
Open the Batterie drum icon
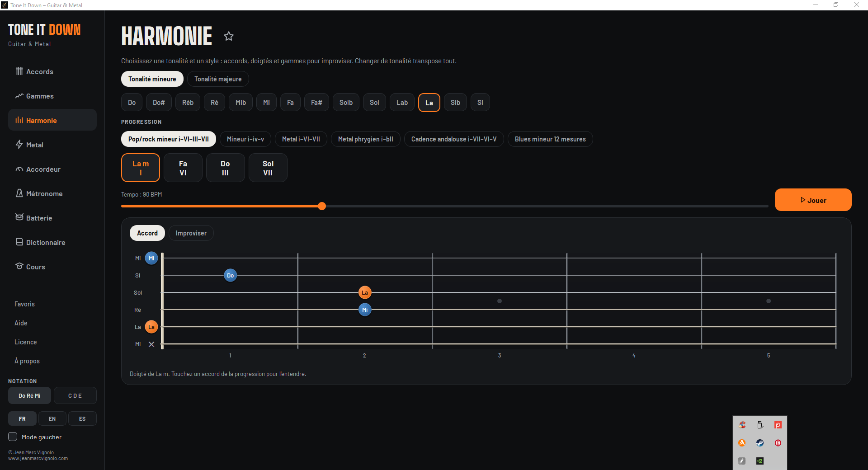click(19, 217)
